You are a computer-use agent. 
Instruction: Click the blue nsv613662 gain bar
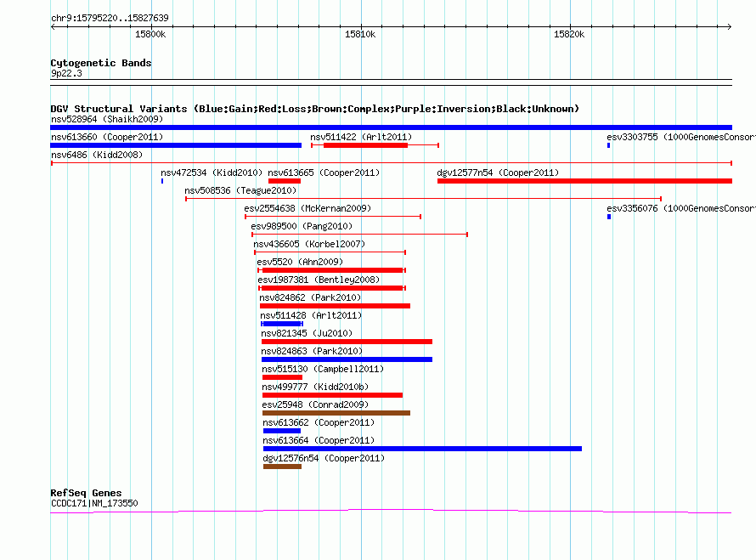tap(282, 431)
